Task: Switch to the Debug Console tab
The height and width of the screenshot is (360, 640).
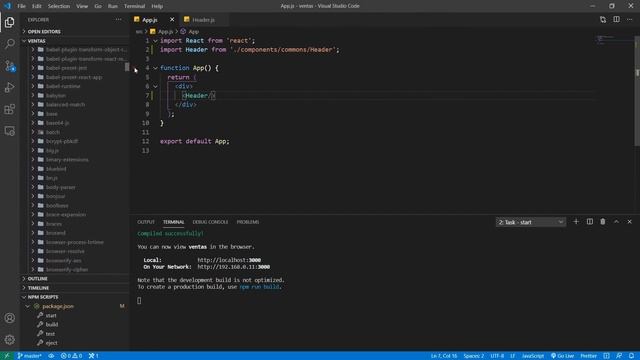Action: point(210,222)
